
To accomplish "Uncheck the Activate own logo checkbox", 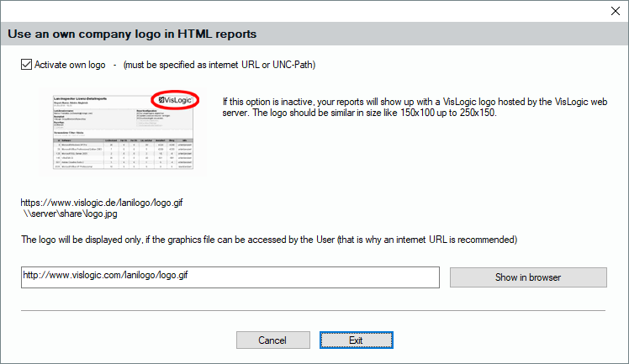I will pos(26,64).
